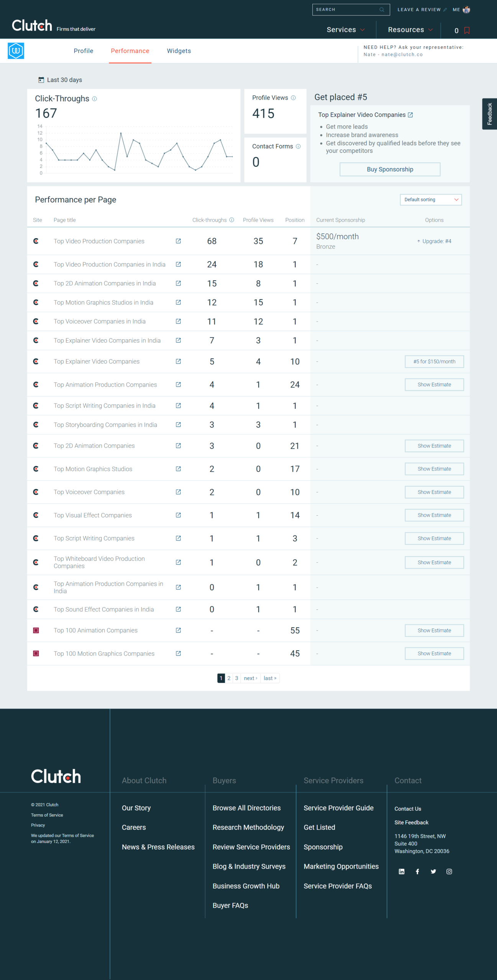Screen dimensions: 497x980
Task: Expand the Resources menu
Action: pos(410,30)
